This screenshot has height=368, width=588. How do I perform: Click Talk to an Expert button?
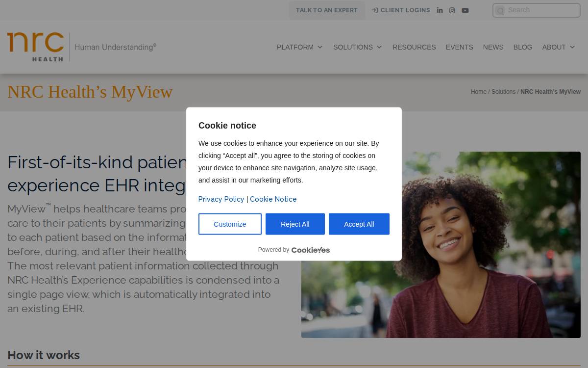327,10
